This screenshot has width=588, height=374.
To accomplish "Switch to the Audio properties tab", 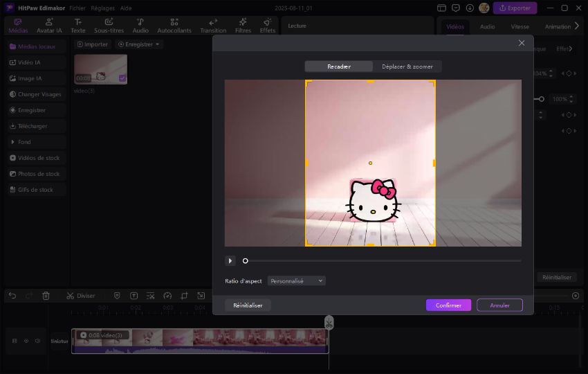I will click(x=487, y=26).
